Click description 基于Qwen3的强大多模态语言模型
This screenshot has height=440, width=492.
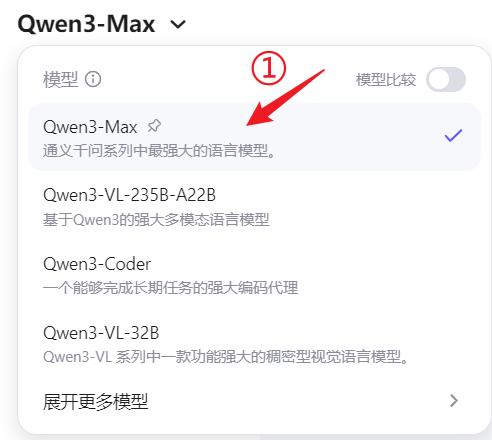pyautogui.click(x=156, y=220)
